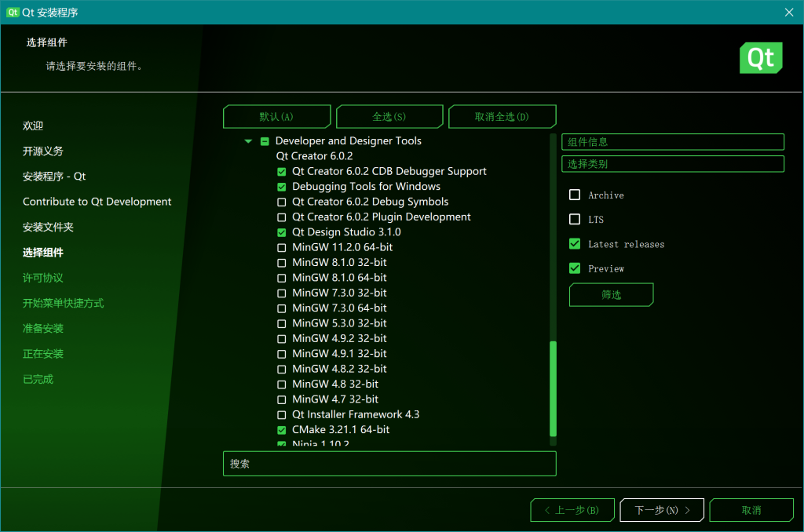Go back with 上一步(B) button
The height and width of the screenshot is (532, 804).
pos(572,510)
